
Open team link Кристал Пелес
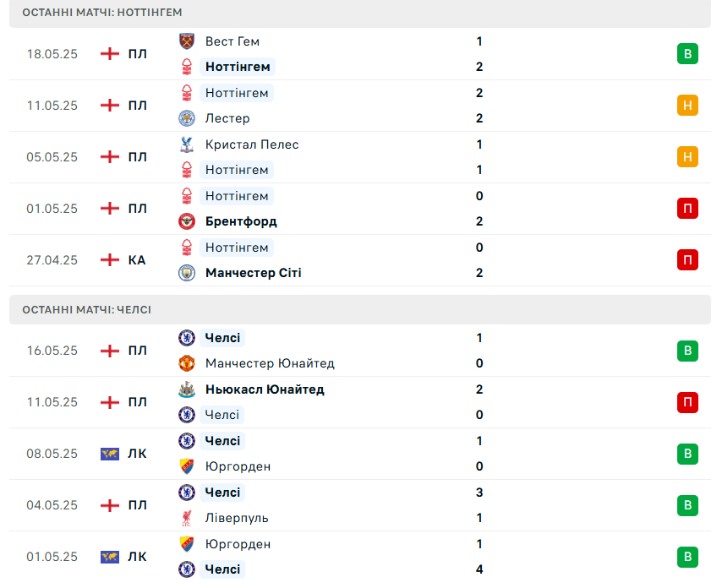click(x=252, y=144)
